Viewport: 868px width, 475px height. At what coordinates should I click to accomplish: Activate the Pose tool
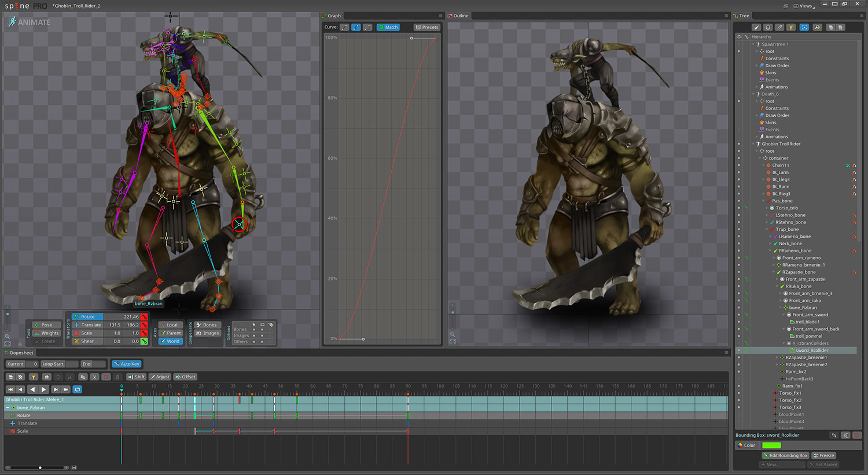[x=46, y=325]
